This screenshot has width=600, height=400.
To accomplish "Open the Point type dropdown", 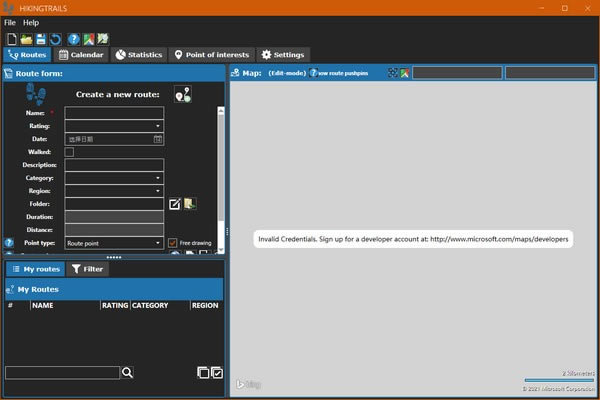I will tap(158, 243).
